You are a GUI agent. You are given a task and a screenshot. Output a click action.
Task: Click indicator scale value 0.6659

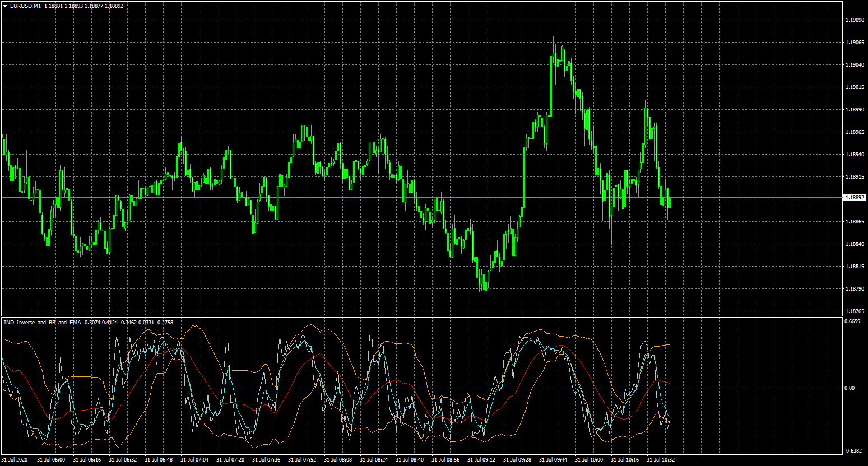852,322
